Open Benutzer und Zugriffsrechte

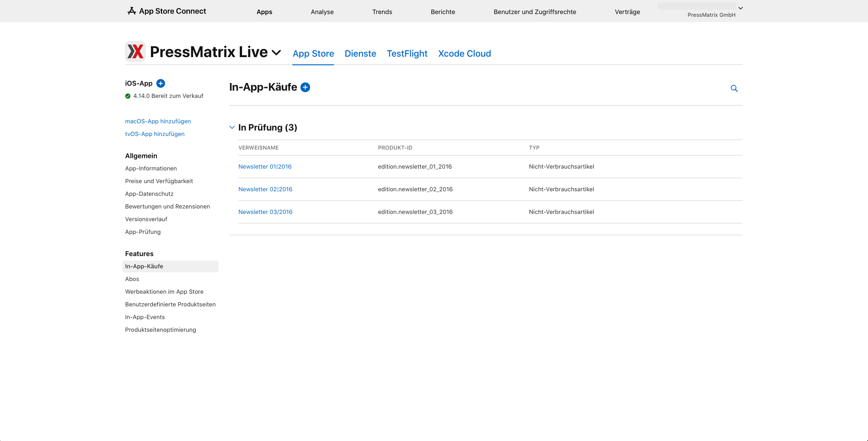pyautogui.click(x=535, y=12)
